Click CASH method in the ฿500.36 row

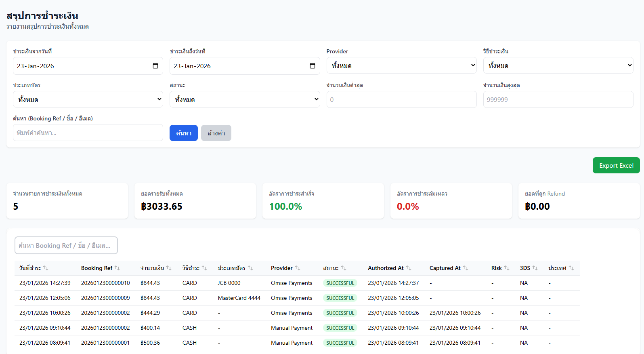(189, 343)
